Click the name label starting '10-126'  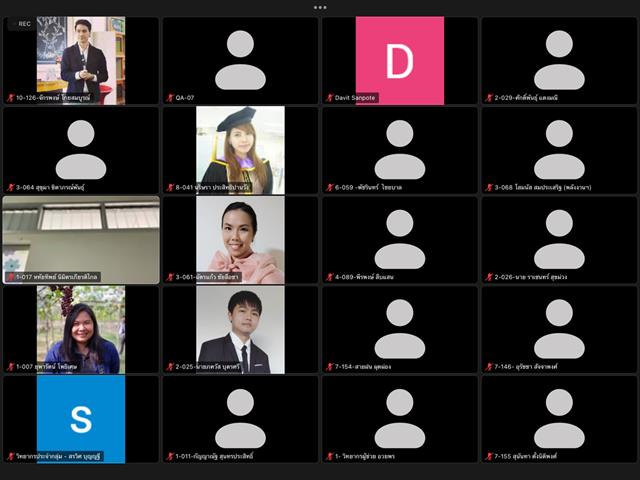coord(53,98)
